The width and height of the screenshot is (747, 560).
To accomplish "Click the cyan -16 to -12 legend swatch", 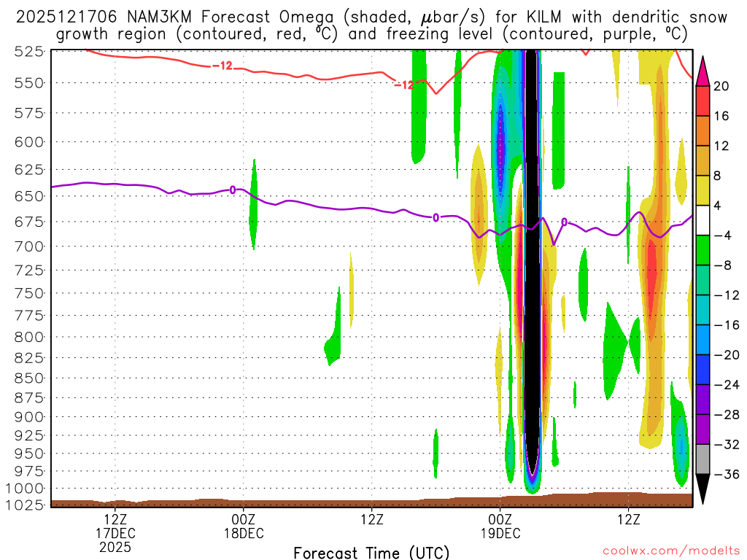I will click(x=703, y=310).
